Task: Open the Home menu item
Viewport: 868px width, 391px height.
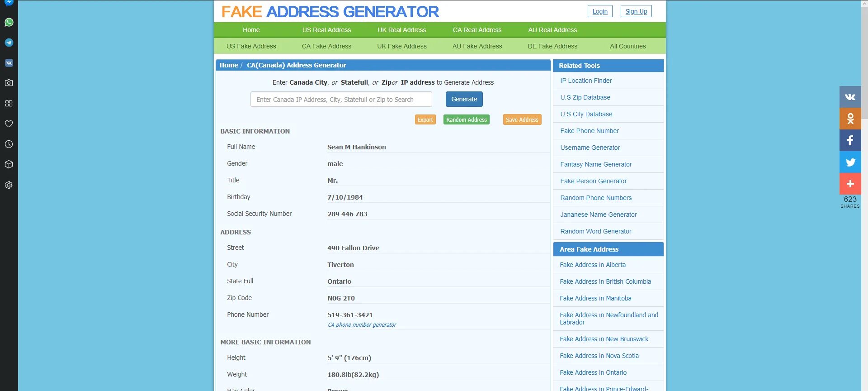Action: (x=251, y=30)
